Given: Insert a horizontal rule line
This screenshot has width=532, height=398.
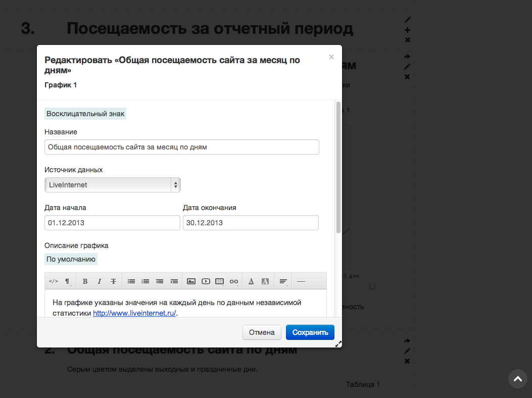Looking at the screenshot, I should 301,281.
